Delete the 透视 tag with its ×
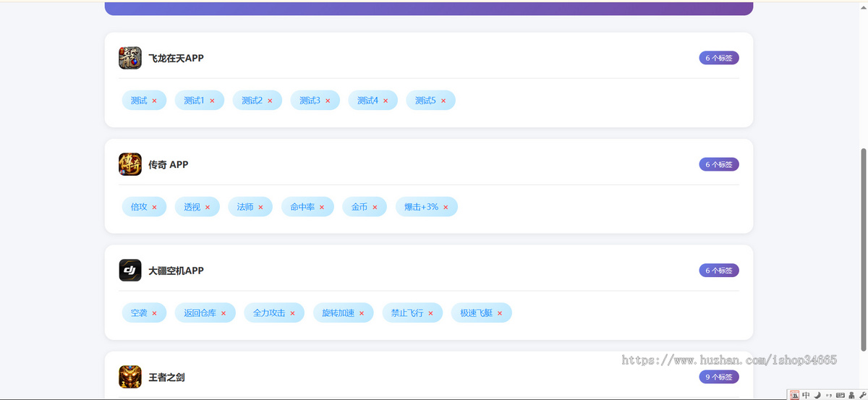 click(208, 208)
